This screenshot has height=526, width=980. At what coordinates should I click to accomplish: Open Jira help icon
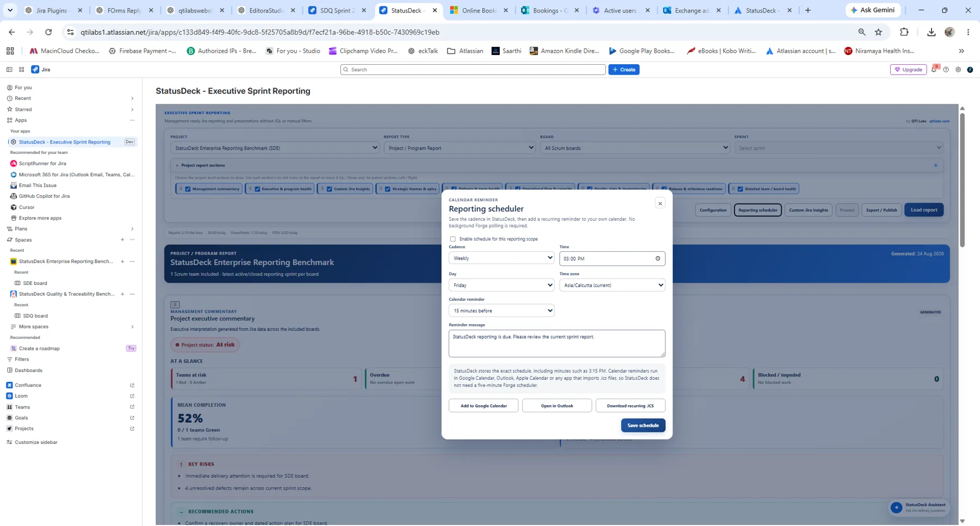click(946, 70)
